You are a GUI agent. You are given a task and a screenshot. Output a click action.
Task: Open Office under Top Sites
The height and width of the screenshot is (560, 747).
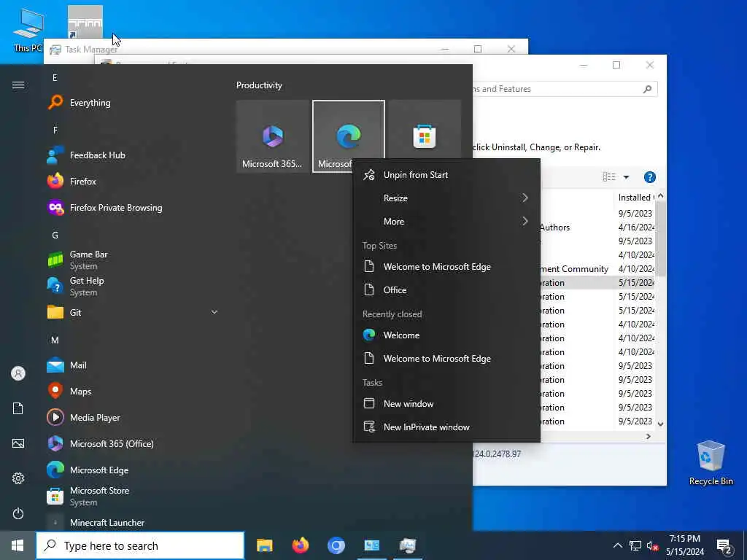446,290
